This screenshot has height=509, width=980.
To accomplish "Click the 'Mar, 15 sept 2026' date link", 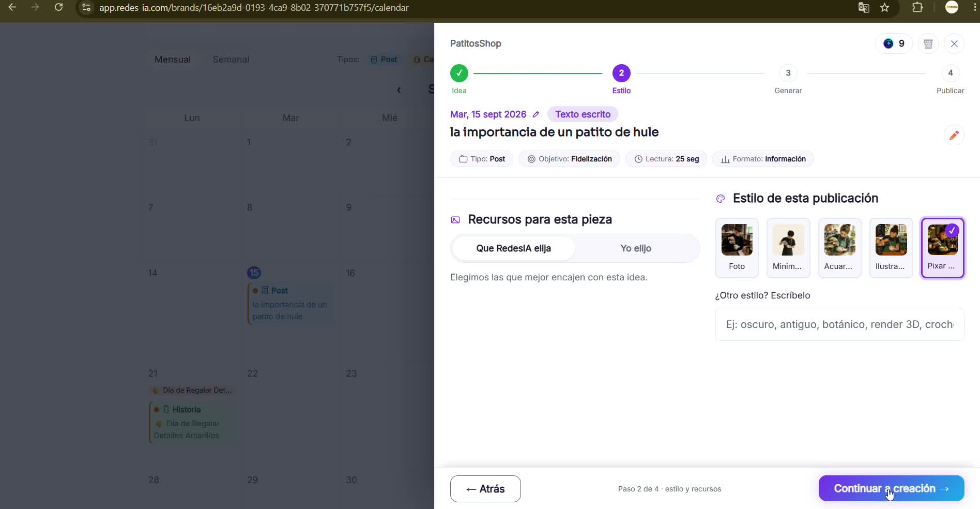I will click(488, 114).
